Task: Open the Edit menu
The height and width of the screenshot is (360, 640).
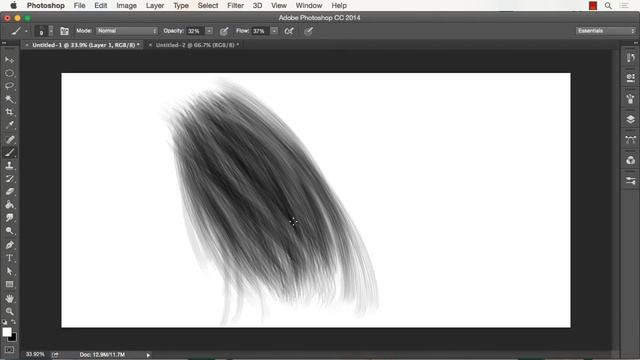Action: pos(100,6)
